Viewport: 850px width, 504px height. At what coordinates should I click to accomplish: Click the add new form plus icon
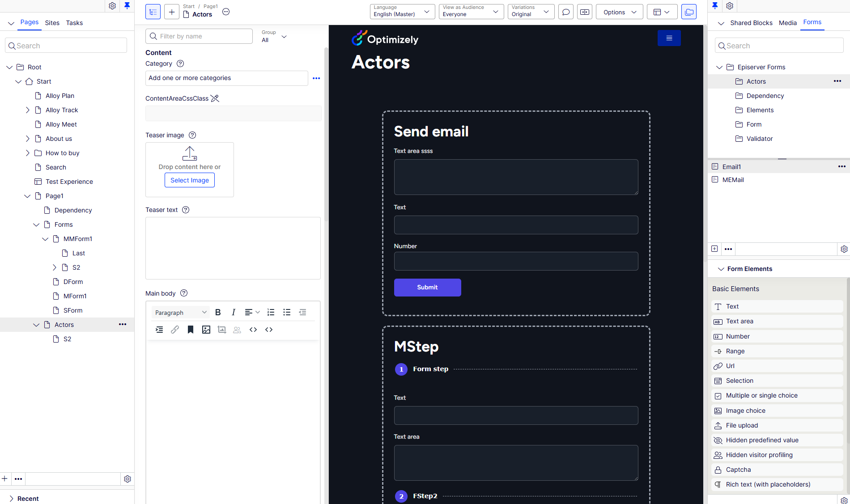tap(714, 249)
